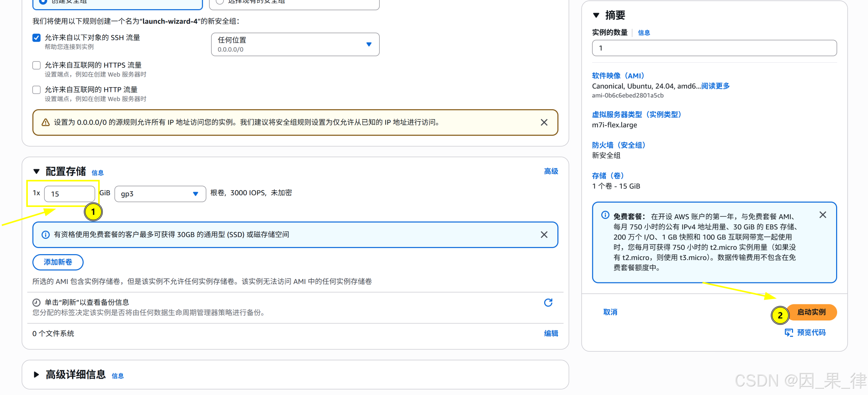
Task: Enable allow HTTPS traffic from internet
Action: [36, 65]
